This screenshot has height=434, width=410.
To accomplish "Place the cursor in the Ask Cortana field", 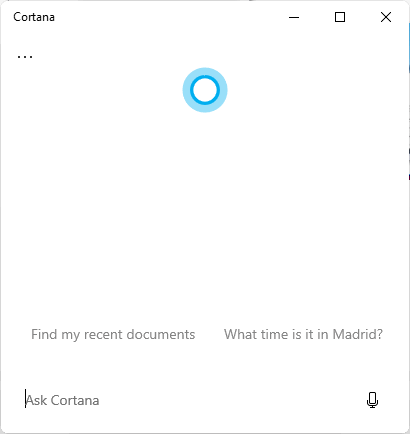I will pyautogui.click(x=190, y=400).
